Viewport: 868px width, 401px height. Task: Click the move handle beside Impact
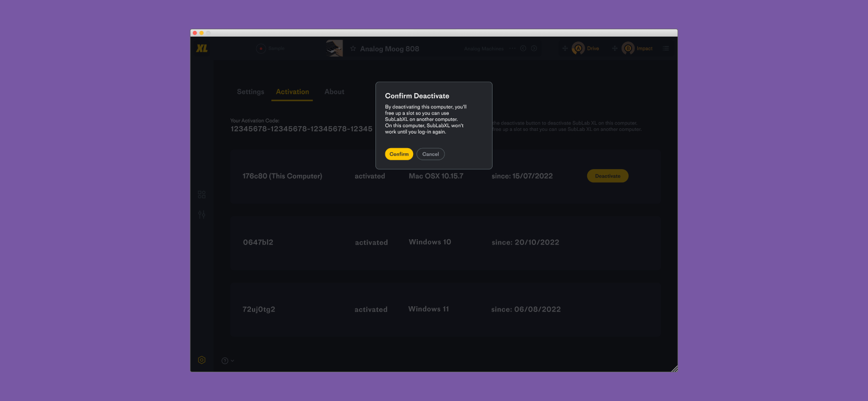[615, 48]
